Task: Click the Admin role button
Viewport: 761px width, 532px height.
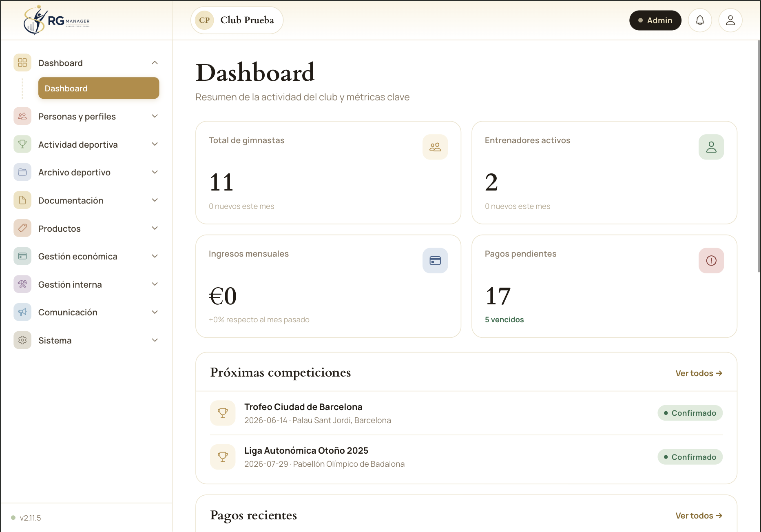Action: click(655, 20)
